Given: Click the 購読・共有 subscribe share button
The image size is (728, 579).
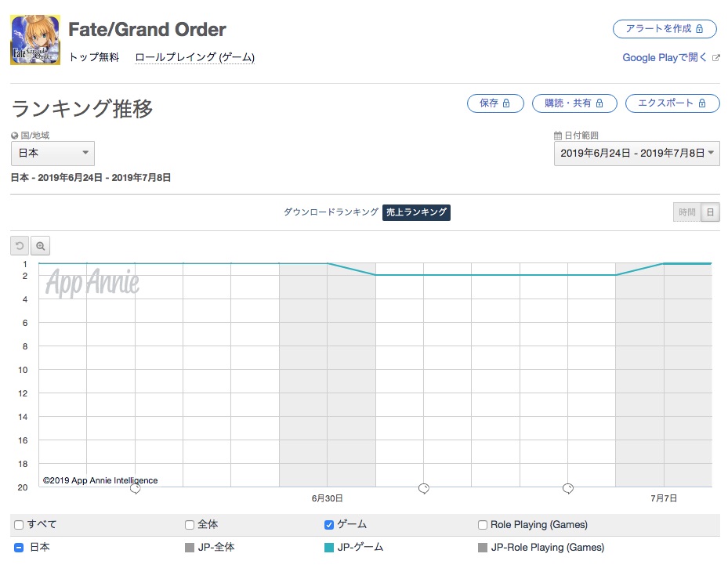Looking at the screenshot, I should click(574, 103).
